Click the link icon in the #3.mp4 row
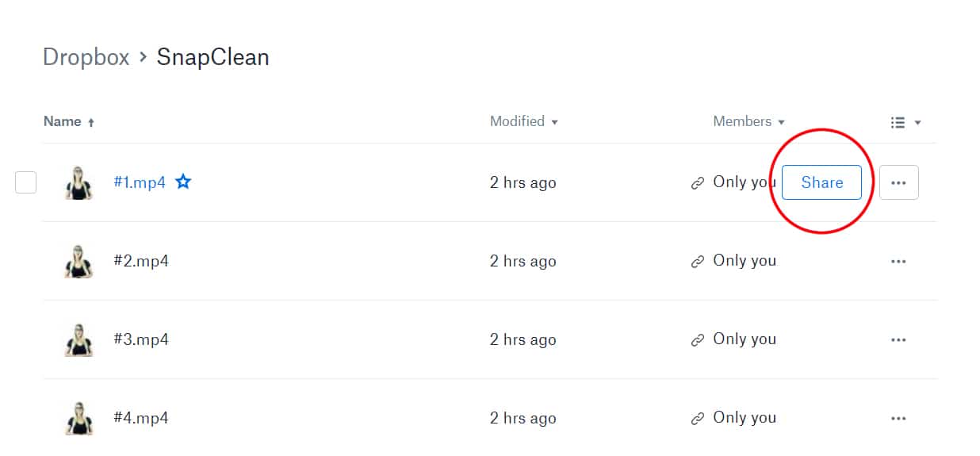 point(698,340)
